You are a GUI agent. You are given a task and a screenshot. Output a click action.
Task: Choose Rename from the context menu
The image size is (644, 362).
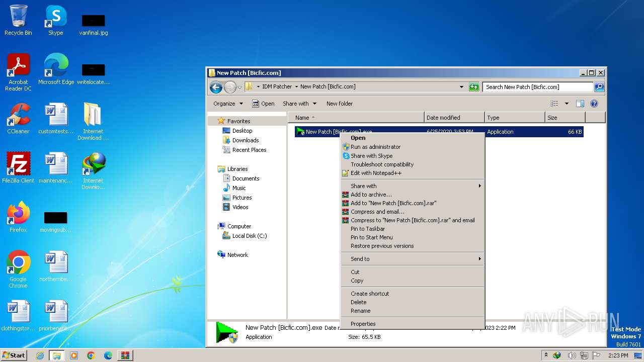412,311
